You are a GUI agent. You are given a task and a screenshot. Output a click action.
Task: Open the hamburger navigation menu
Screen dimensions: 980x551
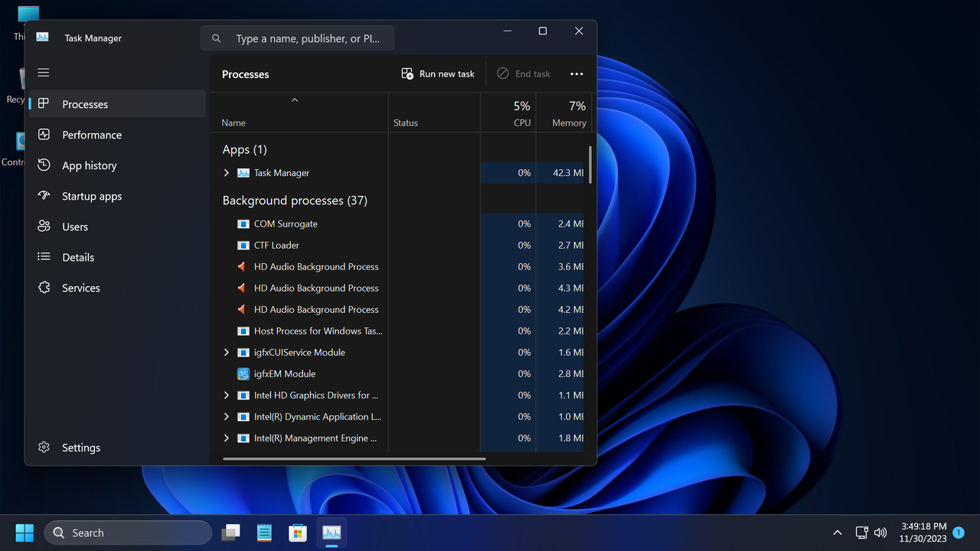click(44, 73)
